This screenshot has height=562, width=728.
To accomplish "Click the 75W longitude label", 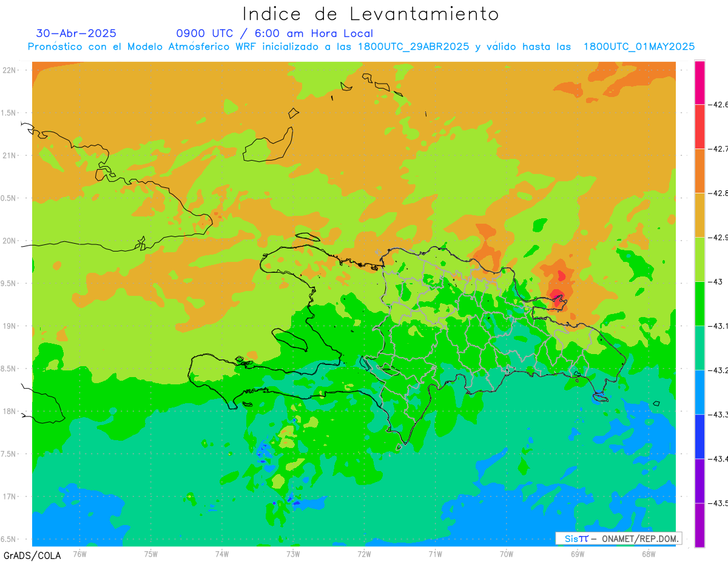I will [151, 554].
